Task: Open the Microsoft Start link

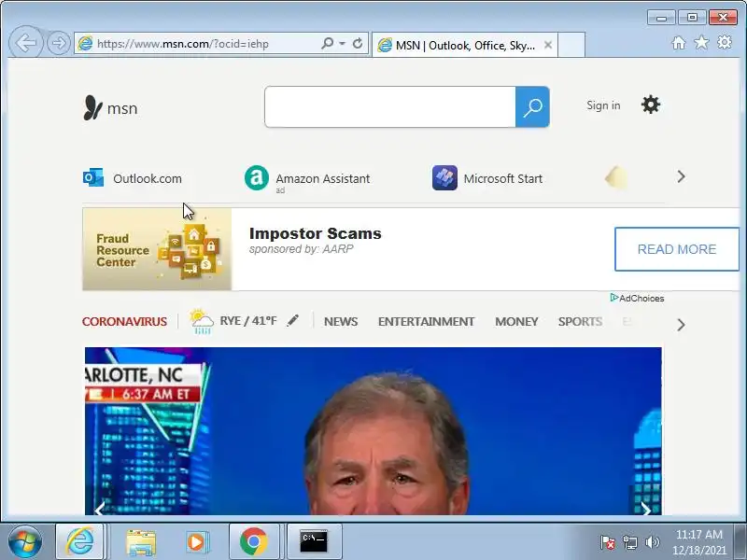Action: pyautogui.click(x=502, y=178)
